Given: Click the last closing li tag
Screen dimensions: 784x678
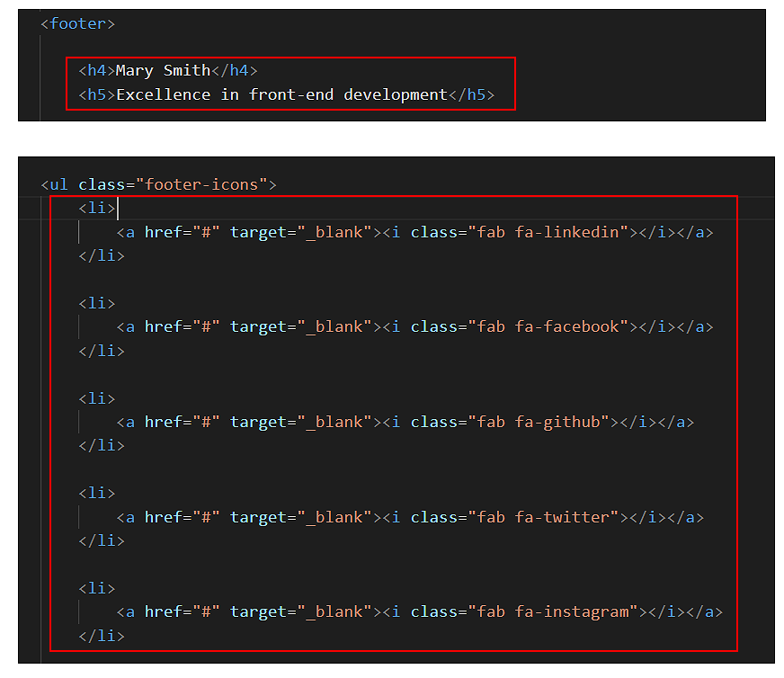Looking at the screenshot, I should (x=101, y=636).
